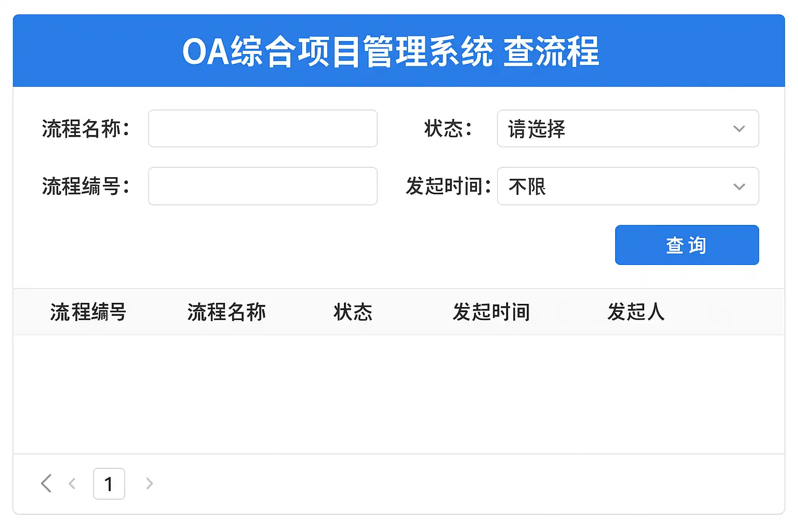The height and width of the screenshot is (532, 798).
Task: Click the chevron arrow in 状态 dropdown
Action: click(739, 129)
